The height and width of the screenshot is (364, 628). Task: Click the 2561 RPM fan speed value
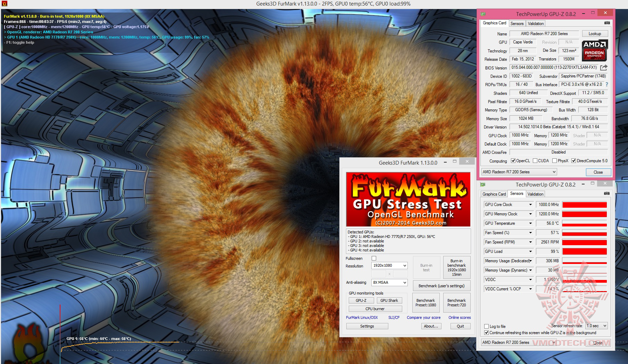pyautogui.click(x=548, y=242)
